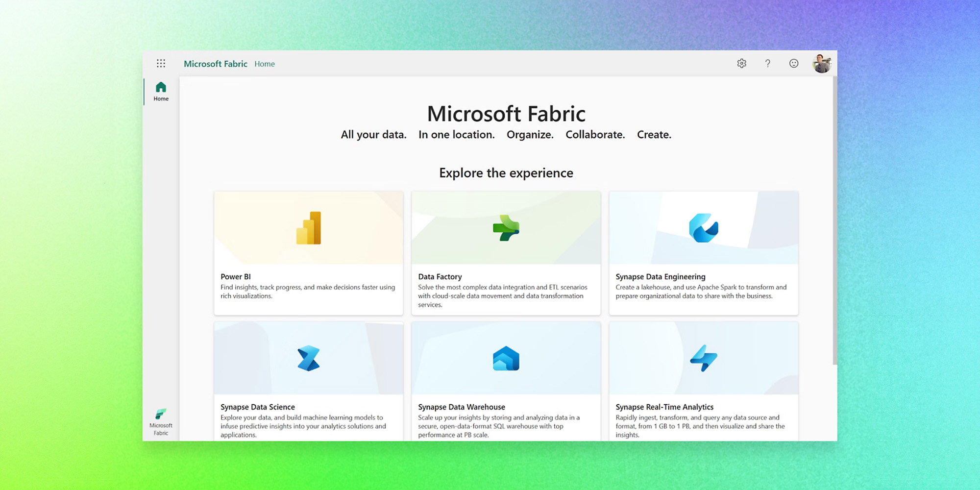This screenshot has width=980, height=490.
Task: Click the Synapse Real-Time Analytics description text
Action: pyautogui.click(x=700, y=426)
